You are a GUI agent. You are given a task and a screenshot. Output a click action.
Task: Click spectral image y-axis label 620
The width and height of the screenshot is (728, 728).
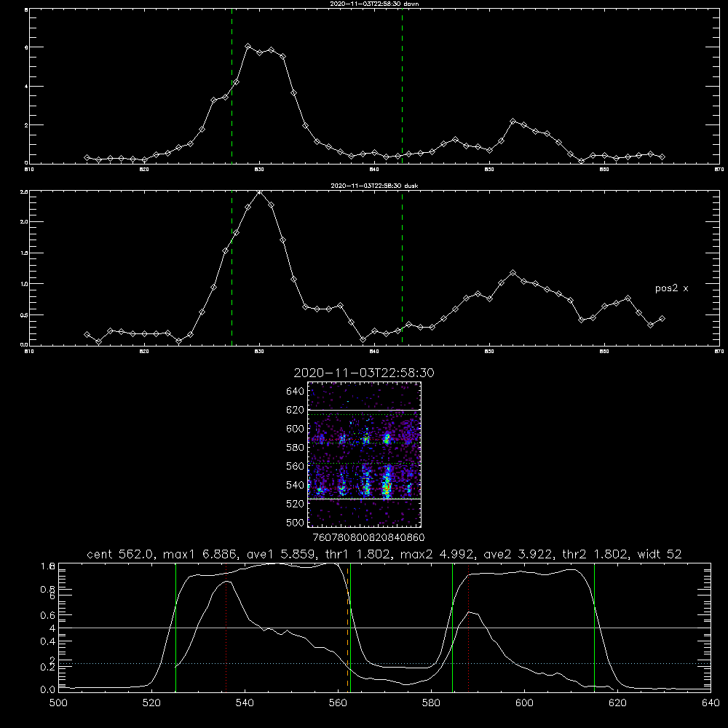click(296, 410)
